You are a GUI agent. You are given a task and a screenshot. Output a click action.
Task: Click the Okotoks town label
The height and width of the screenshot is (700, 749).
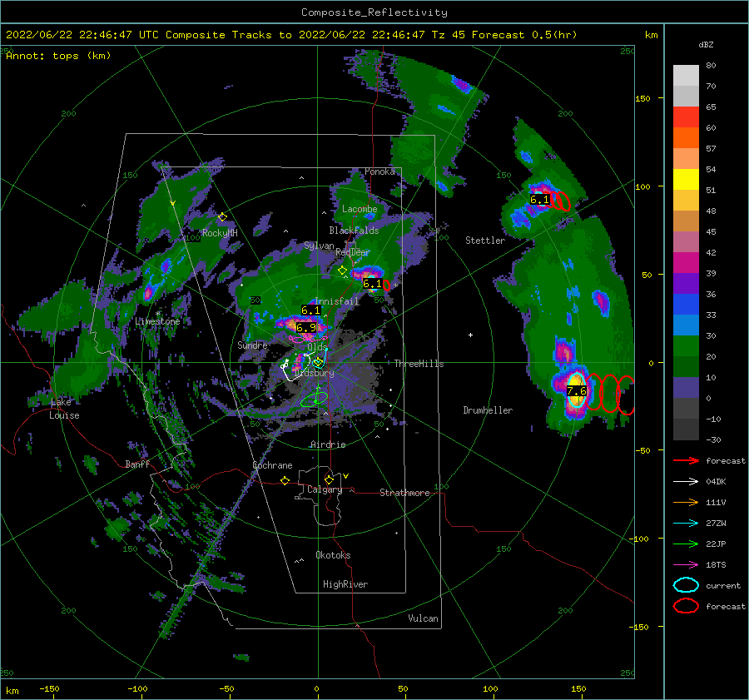pos(333,555)
